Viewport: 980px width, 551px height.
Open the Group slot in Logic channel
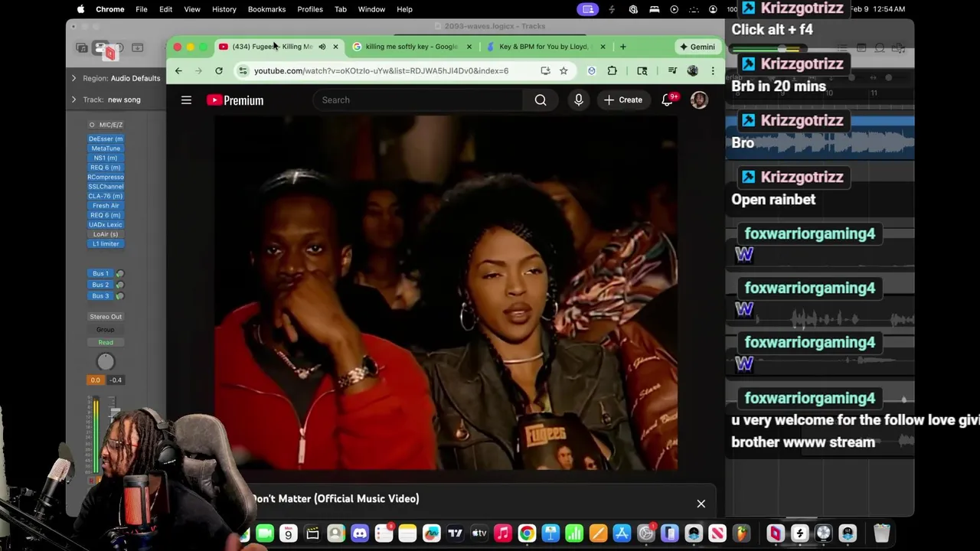point(106,330)
